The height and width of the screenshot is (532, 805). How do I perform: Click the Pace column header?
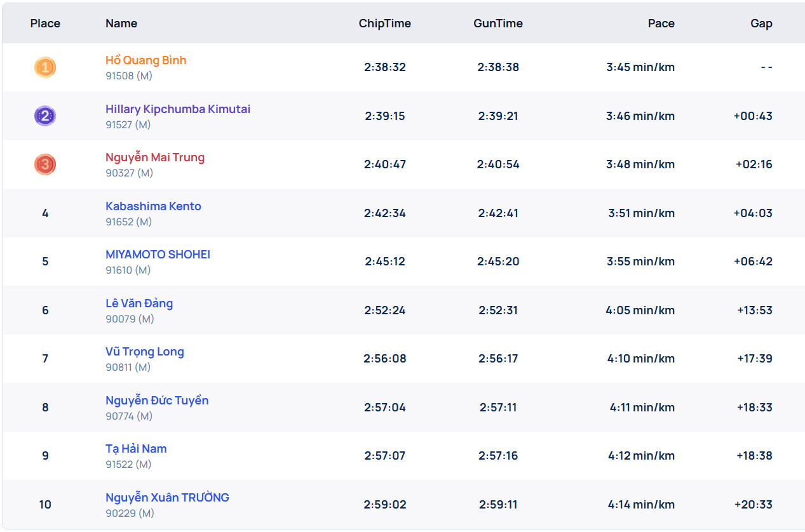pos(661,23)
